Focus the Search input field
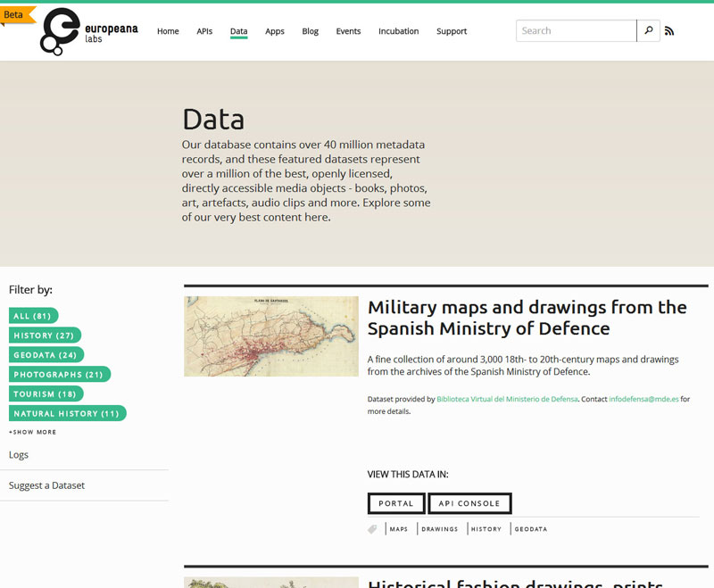Image resolution: width=714 pixels, height=588 pixels. [576, 30]
